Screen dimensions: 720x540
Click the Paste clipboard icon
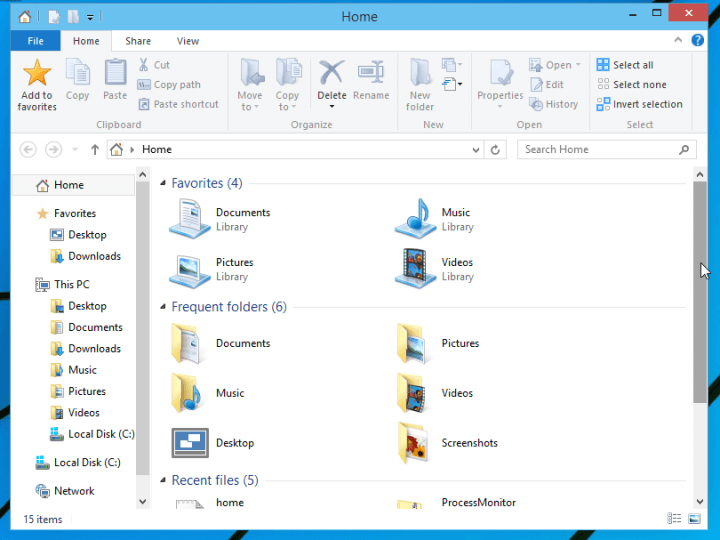115,73
